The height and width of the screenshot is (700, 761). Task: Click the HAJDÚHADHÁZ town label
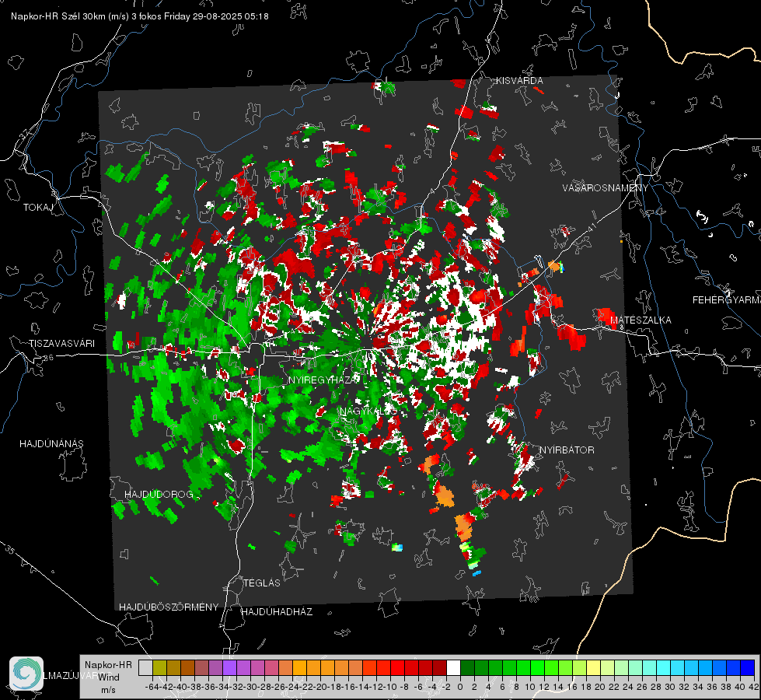[278, 612]
